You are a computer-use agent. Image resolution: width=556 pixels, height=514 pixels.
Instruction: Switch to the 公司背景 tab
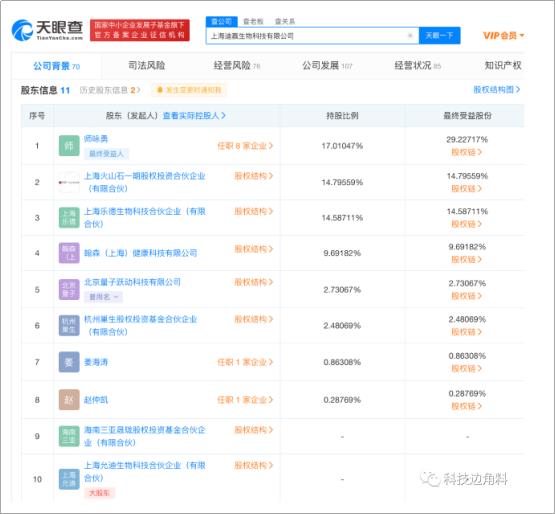(56, 66)
